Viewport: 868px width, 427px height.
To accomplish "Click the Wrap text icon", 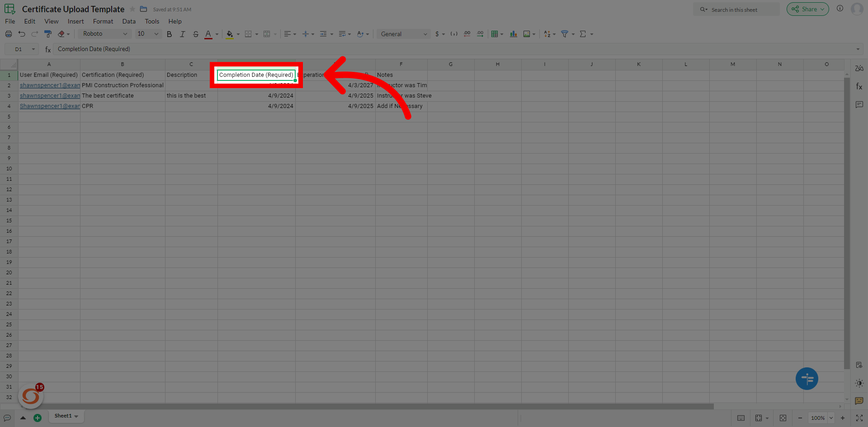I will click(x=342, y=34).
